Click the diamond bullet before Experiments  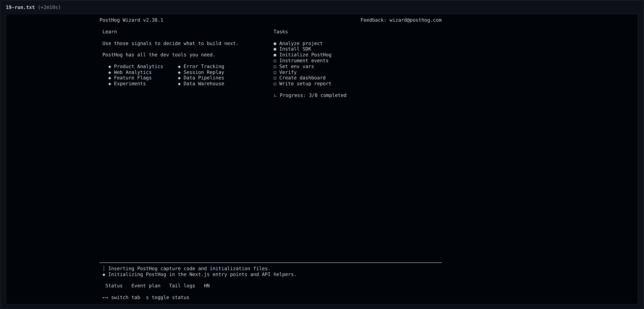tap(110, 84)
